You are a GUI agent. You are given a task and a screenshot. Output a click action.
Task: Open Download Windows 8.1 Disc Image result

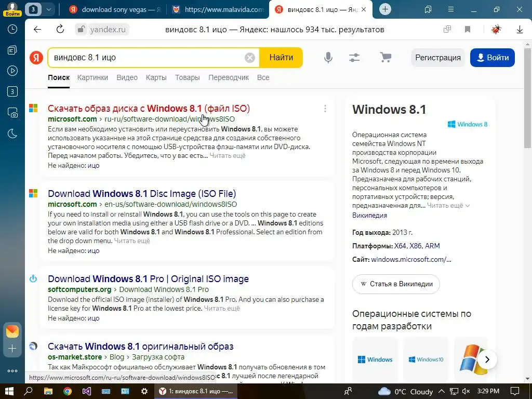click(x=142, y=194)
